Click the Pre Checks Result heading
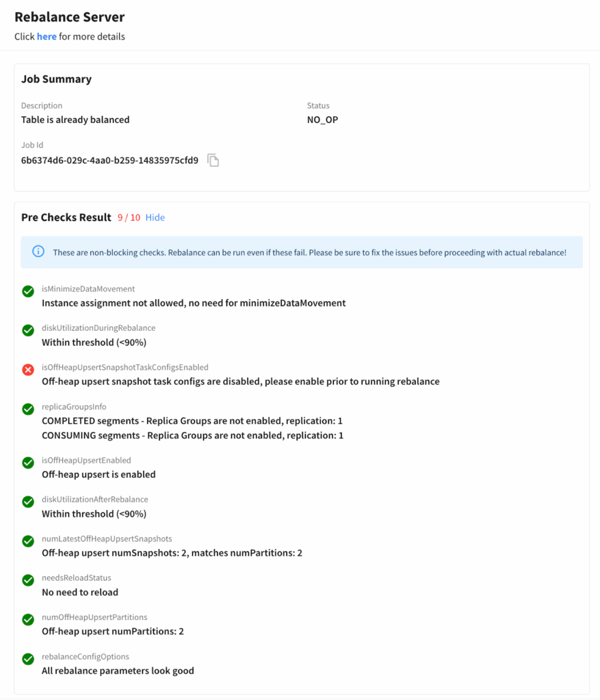 (x=66, y=217)
